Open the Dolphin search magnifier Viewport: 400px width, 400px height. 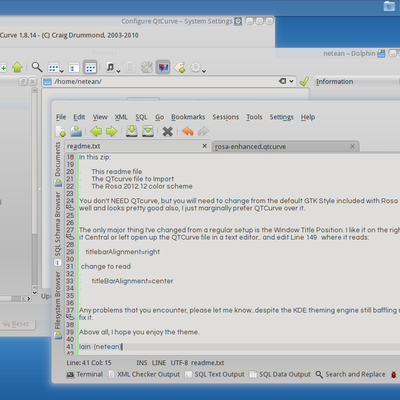pos(37,67)
